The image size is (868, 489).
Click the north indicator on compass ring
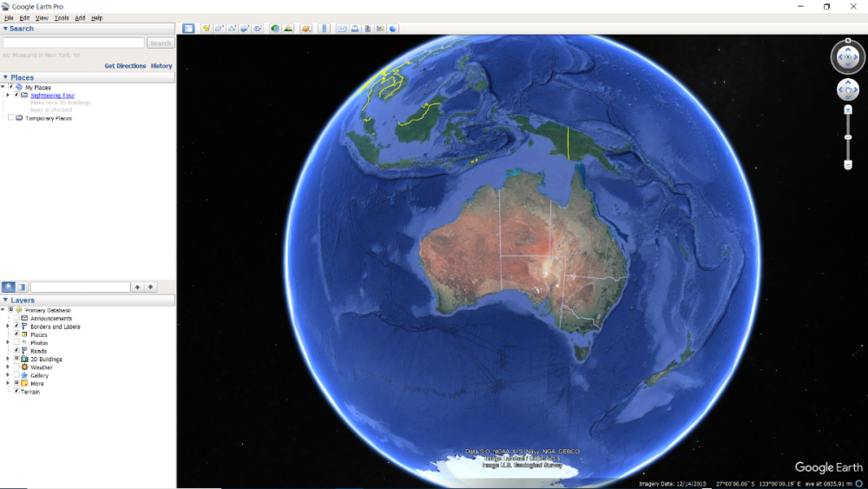pyautogui.click(x=847, y=41)
